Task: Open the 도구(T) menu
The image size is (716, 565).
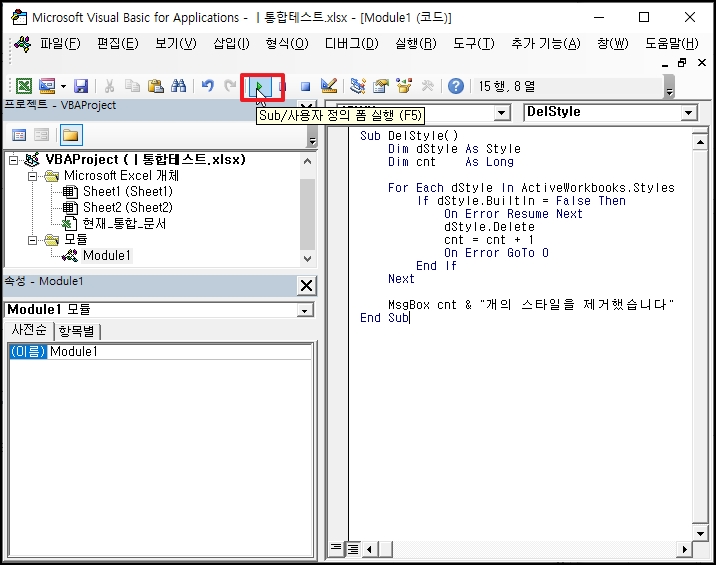Action: coord(474,43)
